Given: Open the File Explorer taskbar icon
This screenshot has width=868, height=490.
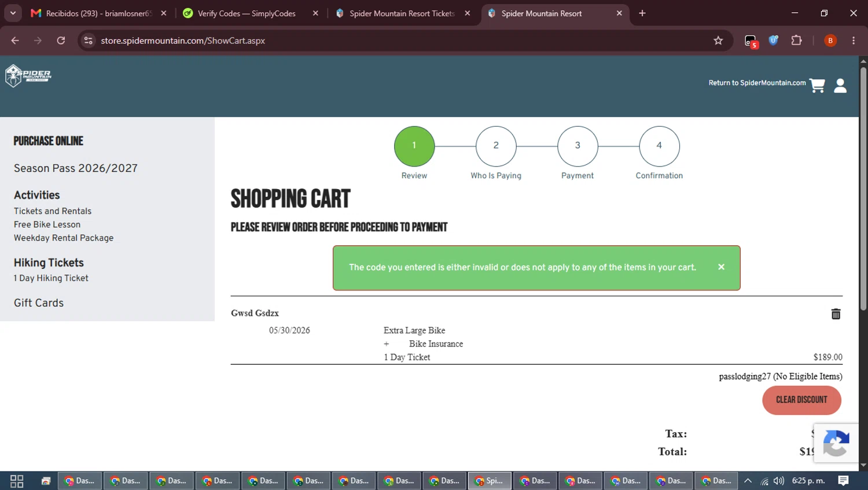Looking at the screenshot, I should [46, 481].
